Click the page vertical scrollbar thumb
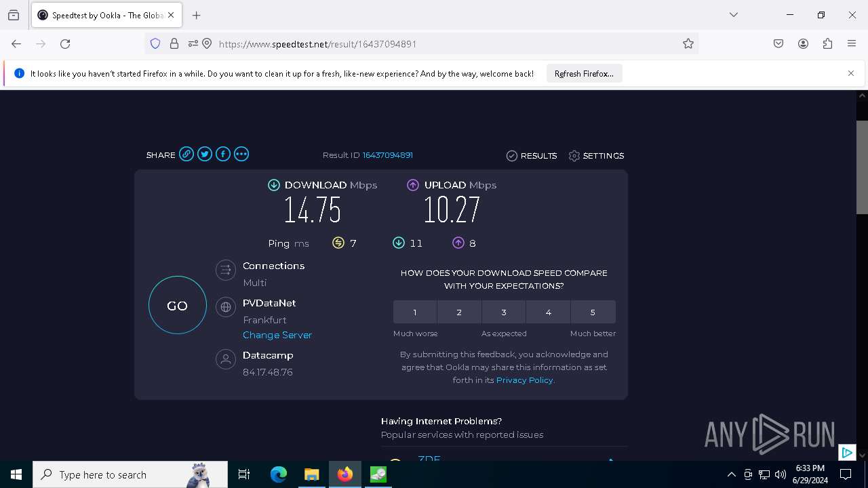868x488 pixels. click(x=862, y=167)
